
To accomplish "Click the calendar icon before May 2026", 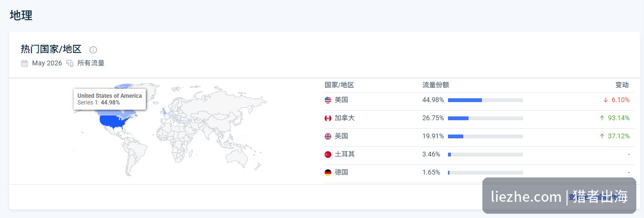I will click(24, 63).
